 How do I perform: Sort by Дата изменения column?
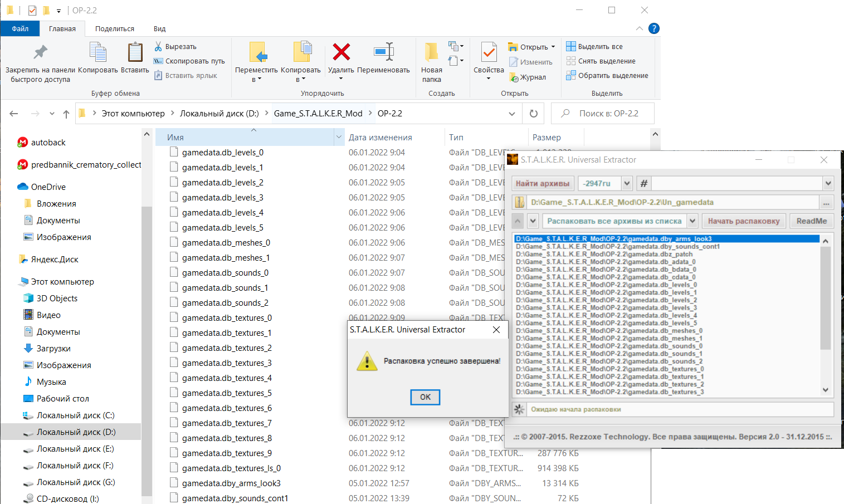click(x=380, y=138)
